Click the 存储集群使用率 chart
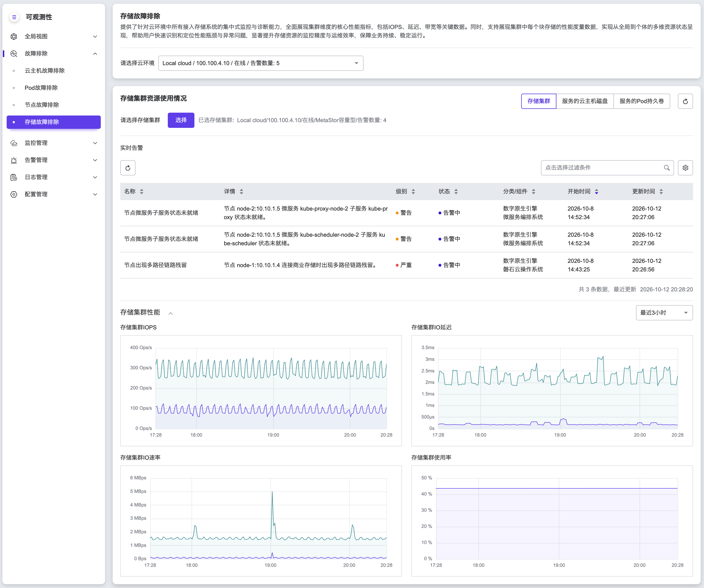This screenshot has height=588, width=704. pos(552,521)
